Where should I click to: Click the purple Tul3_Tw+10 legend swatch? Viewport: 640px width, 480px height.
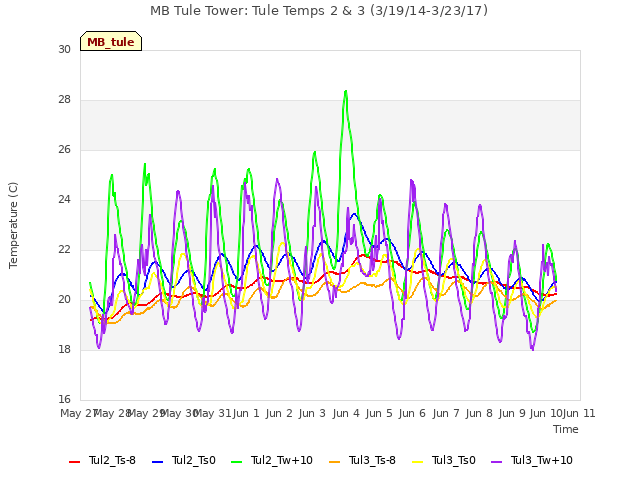(x=496, y=462)
